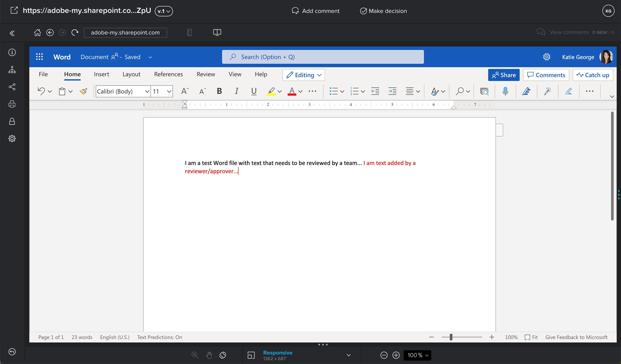Open the Calibri (Body) font dropdown
This screenshot has width=621, height=364.
147,91
